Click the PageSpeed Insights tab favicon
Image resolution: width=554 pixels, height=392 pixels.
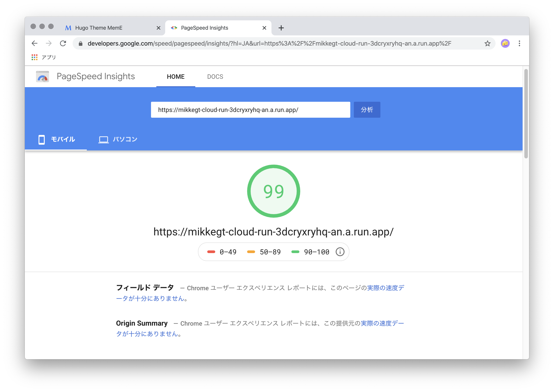(x=174, y=28)
